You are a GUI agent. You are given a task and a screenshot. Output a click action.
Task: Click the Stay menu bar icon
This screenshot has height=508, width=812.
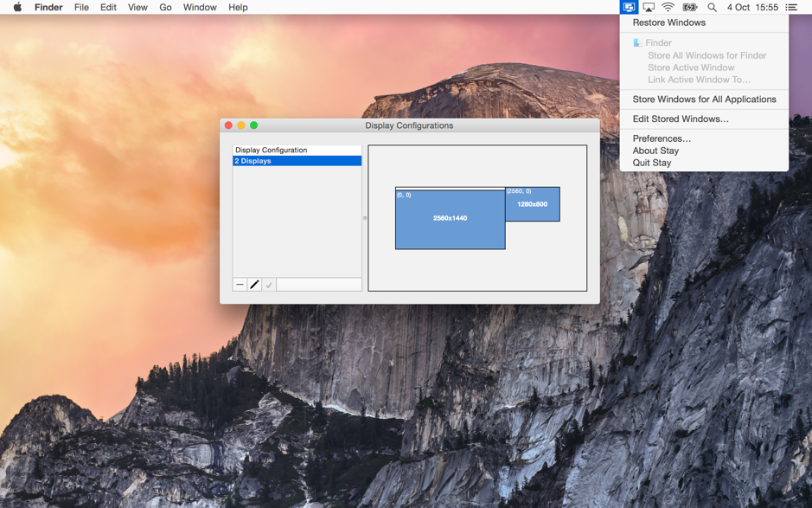tap(629, 8)
